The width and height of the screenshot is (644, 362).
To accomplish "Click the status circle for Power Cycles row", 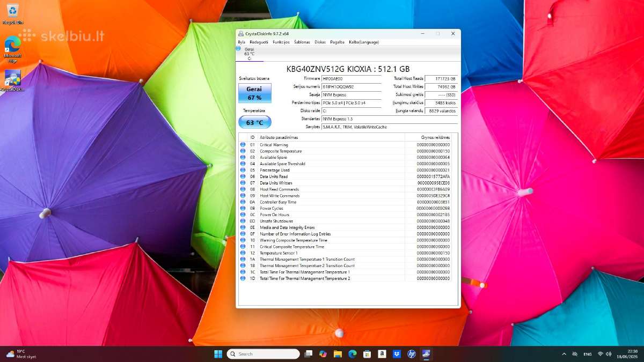I will pos(243,208).
